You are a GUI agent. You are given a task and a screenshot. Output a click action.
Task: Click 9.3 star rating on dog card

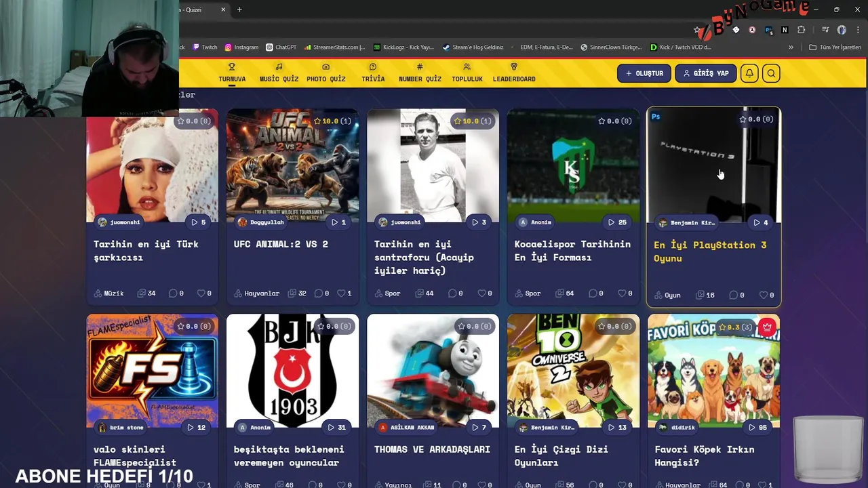pos(735,327)
